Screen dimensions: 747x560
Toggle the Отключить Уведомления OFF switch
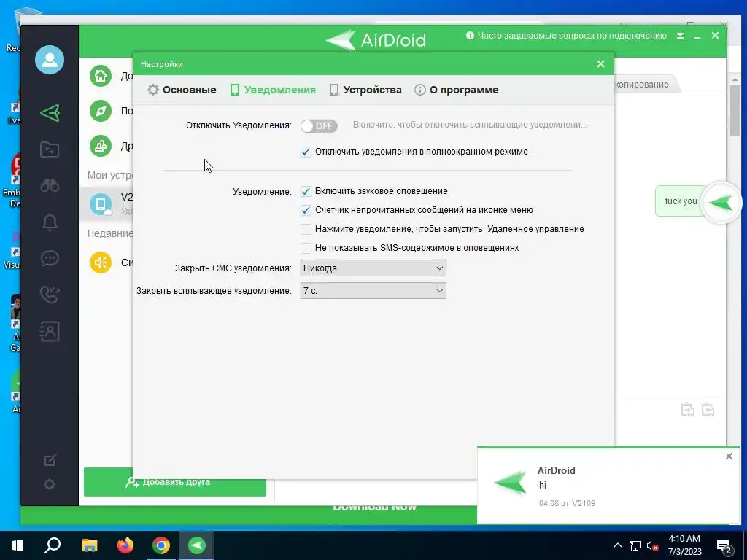click(x=319, y=125)
